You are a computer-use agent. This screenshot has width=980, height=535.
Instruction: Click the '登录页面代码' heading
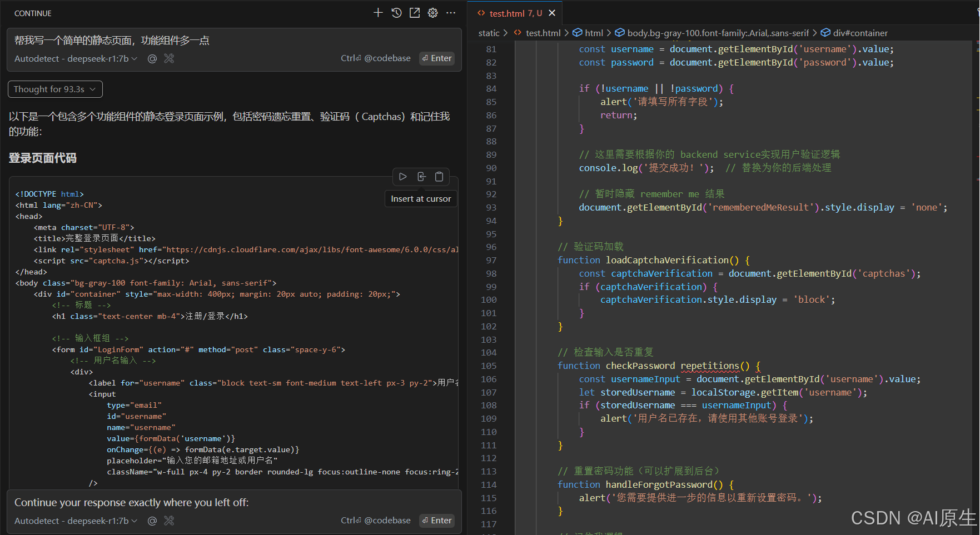[x=43, y=158]
